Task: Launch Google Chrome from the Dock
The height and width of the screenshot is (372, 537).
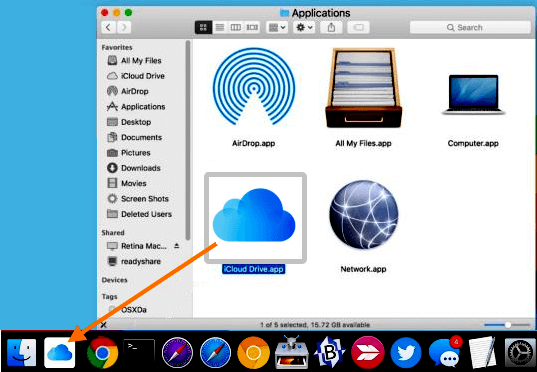Action: 102,352
